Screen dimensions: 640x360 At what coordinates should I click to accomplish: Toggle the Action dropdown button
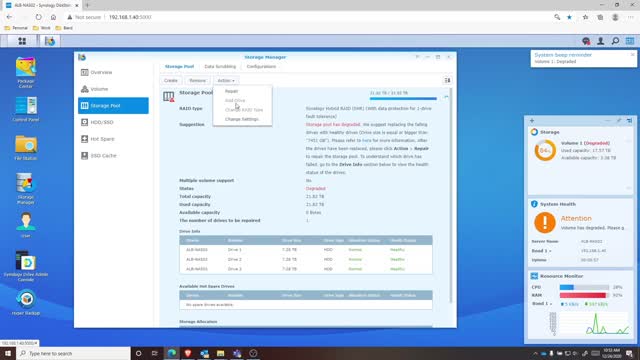click(226, 80)
